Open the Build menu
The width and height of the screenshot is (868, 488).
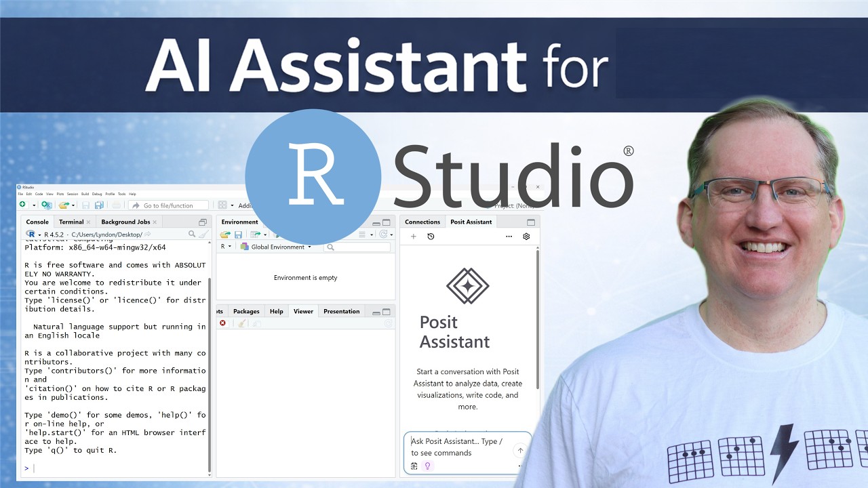85,194
